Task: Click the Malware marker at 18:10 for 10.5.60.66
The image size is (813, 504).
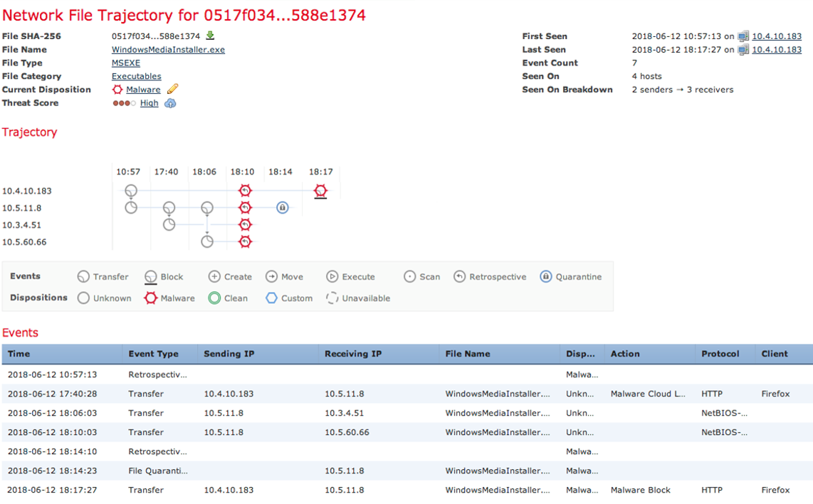Action: point(246,241)
